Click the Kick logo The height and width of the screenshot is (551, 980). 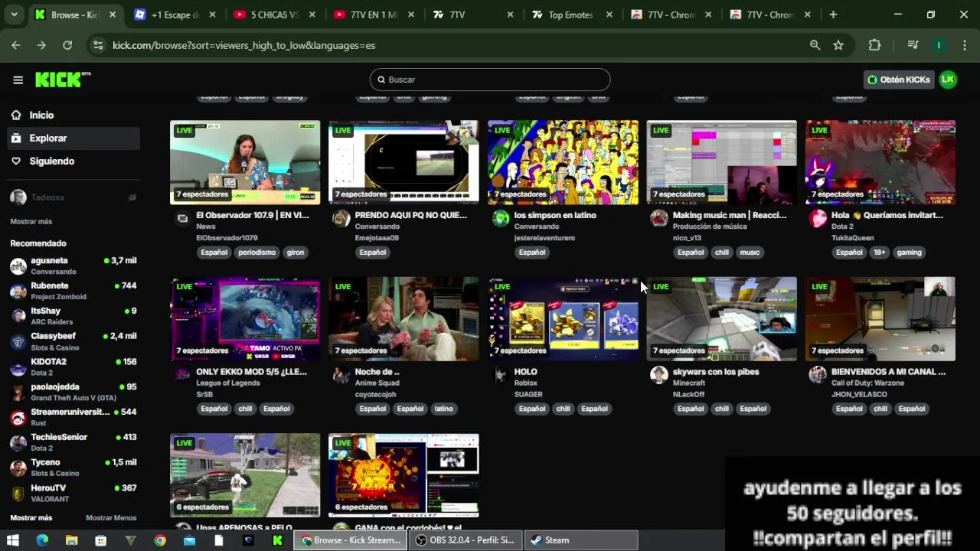point(62,80)
